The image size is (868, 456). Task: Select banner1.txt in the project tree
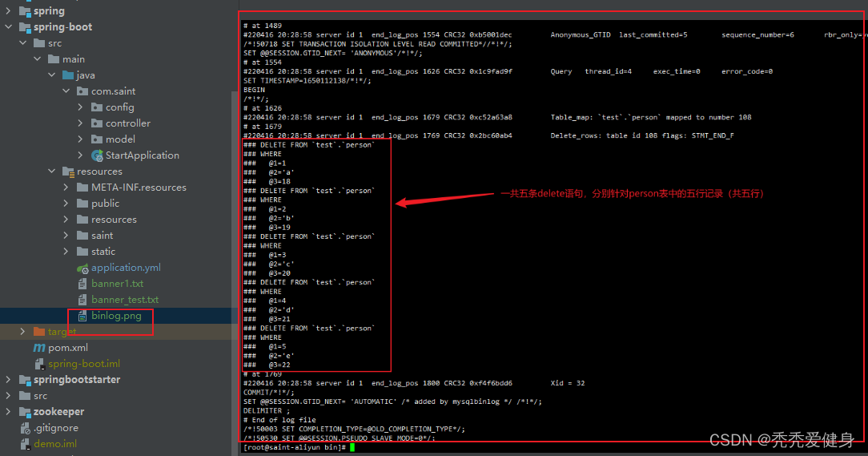[118, 284]
